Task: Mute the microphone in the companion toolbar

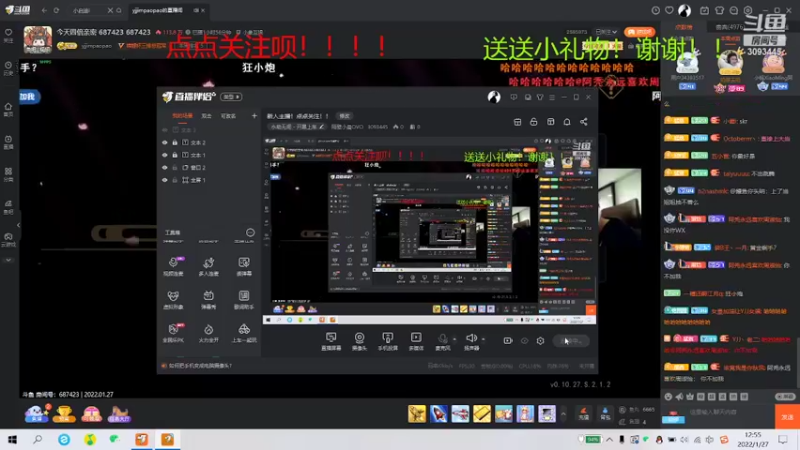Action: 442,341
